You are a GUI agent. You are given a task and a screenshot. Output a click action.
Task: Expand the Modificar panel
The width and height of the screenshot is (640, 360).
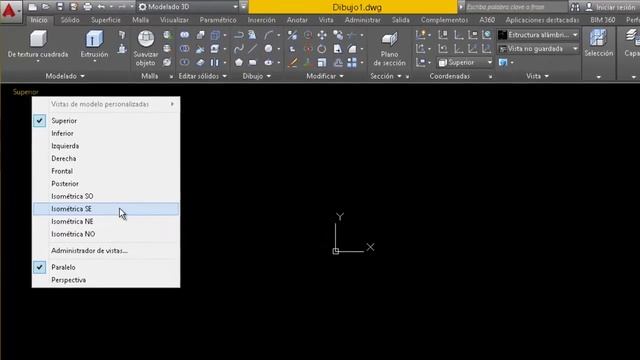(x=325, y=76)
